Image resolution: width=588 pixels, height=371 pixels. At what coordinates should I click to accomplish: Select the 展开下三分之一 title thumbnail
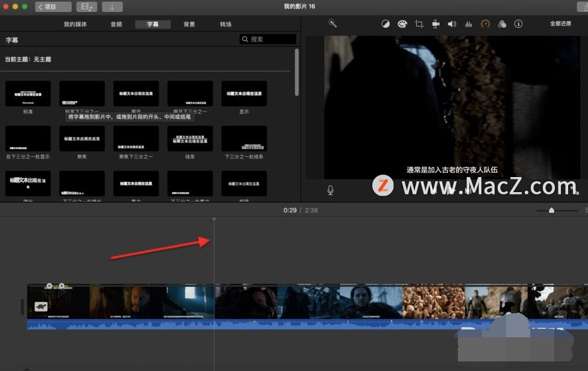[x=190, y=94]
